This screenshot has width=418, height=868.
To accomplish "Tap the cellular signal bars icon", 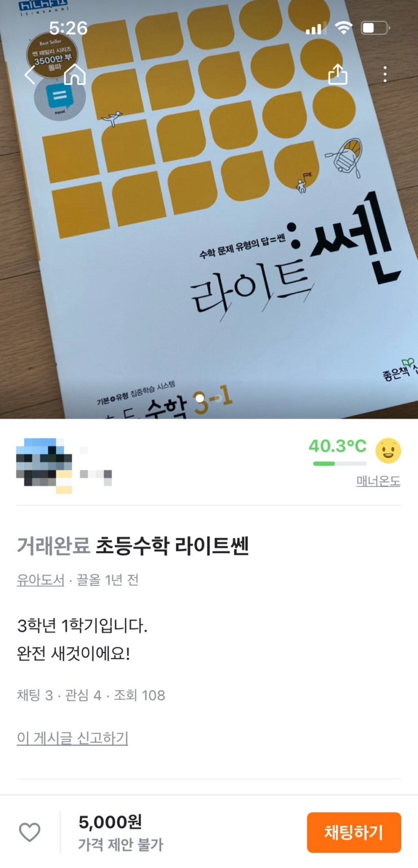I will pyautogui.click(x=316, y=28).
